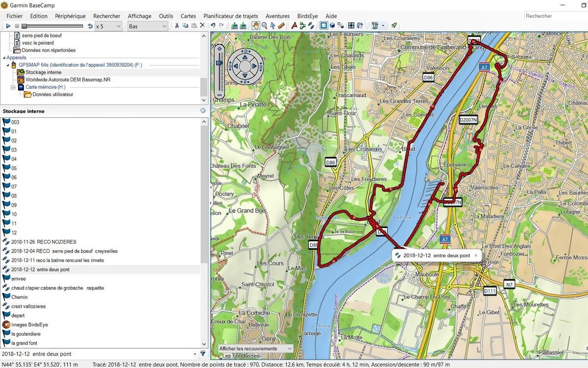Screen dimensions: 588x368
Task: Open the x 5 playback speed dropdown
Action: (108, 26)
